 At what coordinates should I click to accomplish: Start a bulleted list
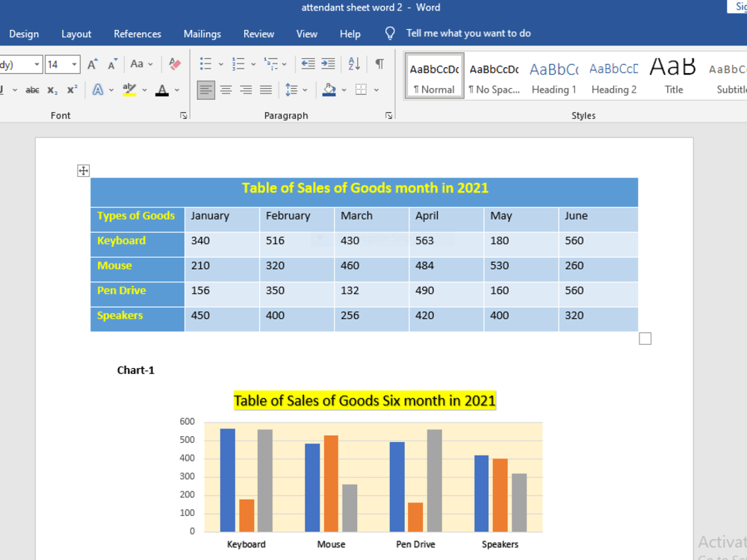point(206,63)
